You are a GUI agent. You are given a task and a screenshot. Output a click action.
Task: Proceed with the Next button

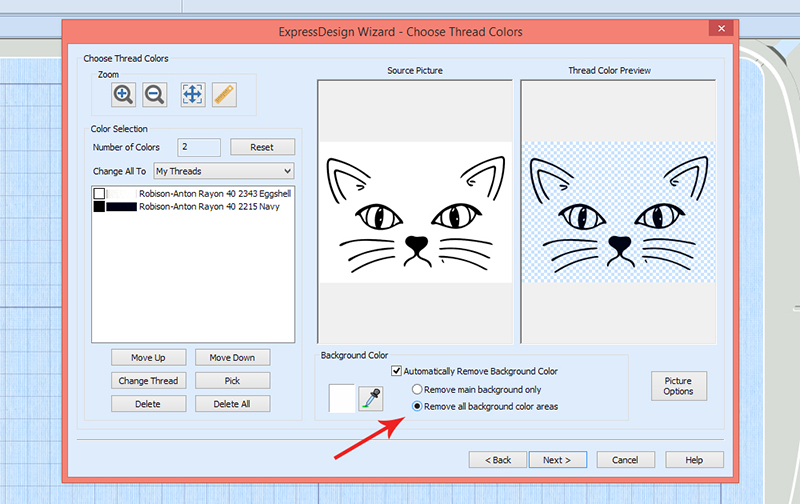tap(558, 460)
